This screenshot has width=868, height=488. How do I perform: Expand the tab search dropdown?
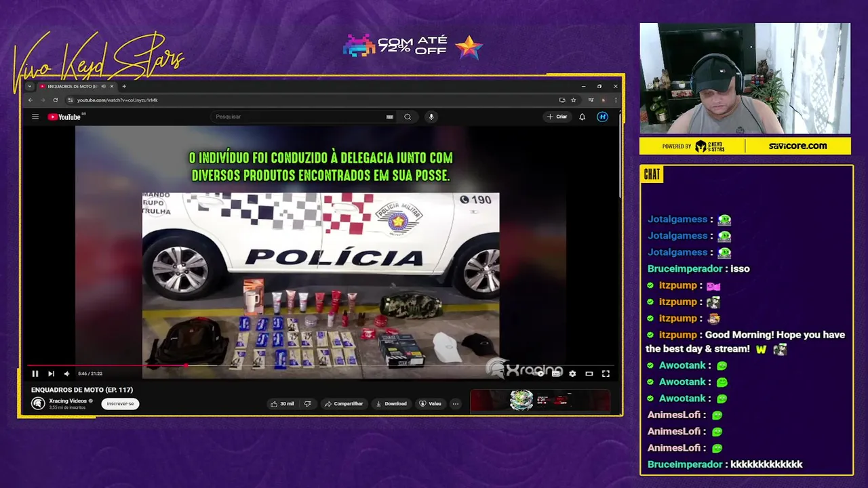(30, 86)
